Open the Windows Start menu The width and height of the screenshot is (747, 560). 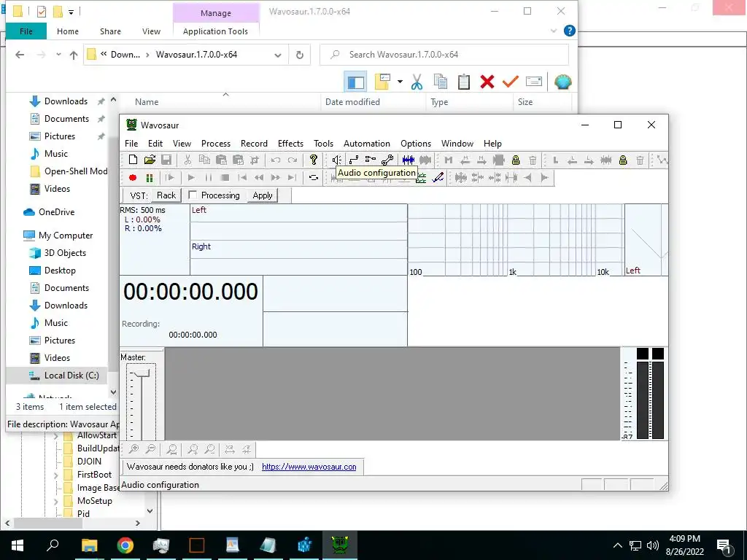pyautogui.click(x=18, y=545)
